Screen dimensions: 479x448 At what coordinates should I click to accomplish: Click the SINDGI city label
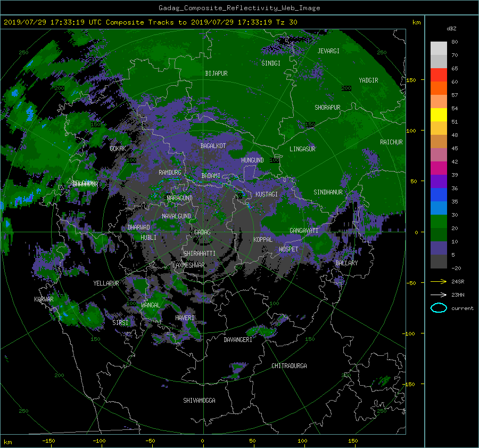[271, 63]
